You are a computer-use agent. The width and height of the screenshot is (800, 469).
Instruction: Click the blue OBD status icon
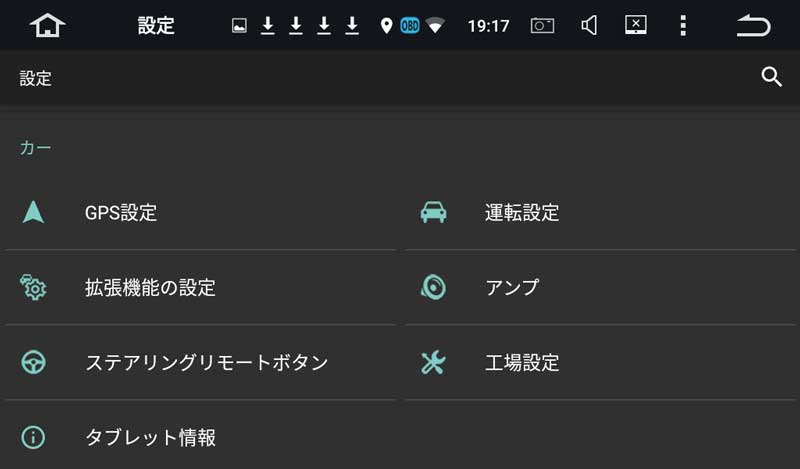(x=410, y=25)
